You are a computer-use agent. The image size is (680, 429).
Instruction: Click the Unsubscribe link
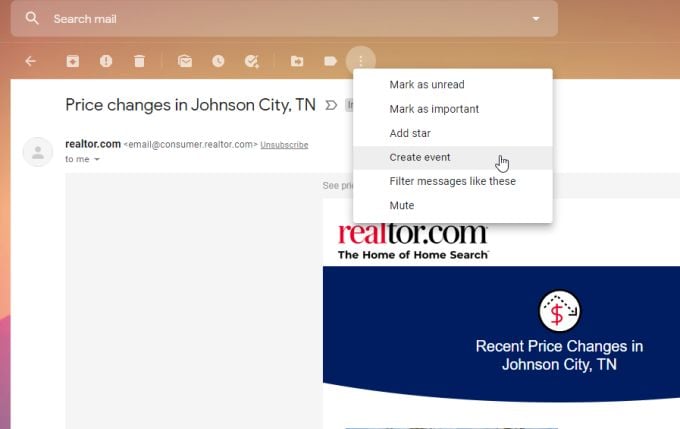(284, 145)
